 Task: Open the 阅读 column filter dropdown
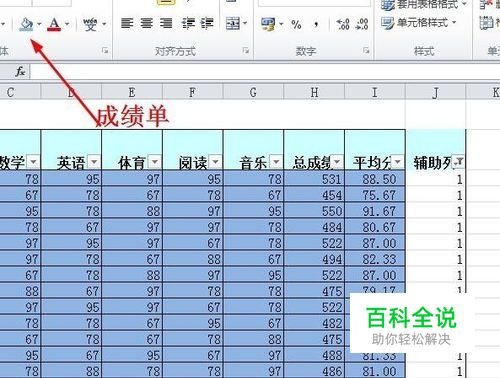tap(215, 162)
